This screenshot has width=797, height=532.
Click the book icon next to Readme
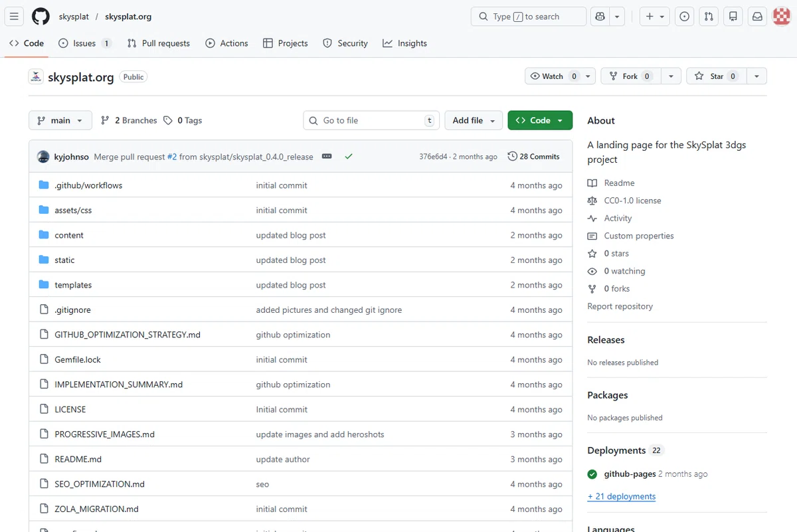pyautogui.click(x=592, y=183)
